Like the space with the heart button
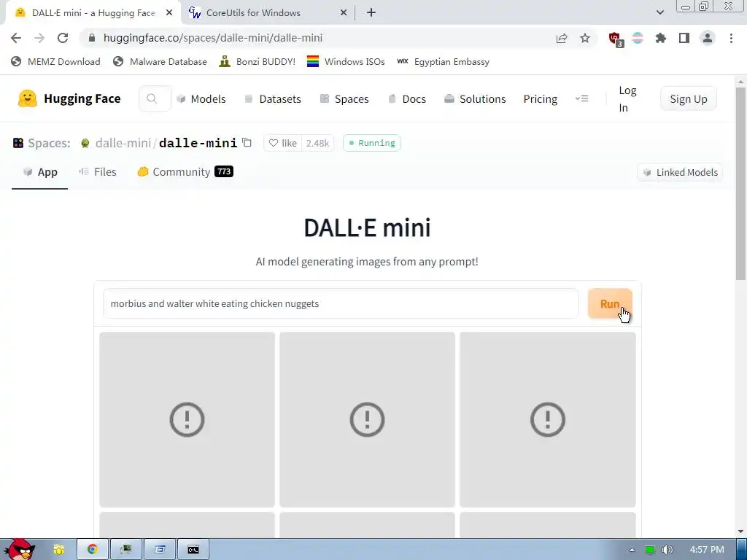Image resolution: width=747 pixels, height=560 pixels. 282,143
